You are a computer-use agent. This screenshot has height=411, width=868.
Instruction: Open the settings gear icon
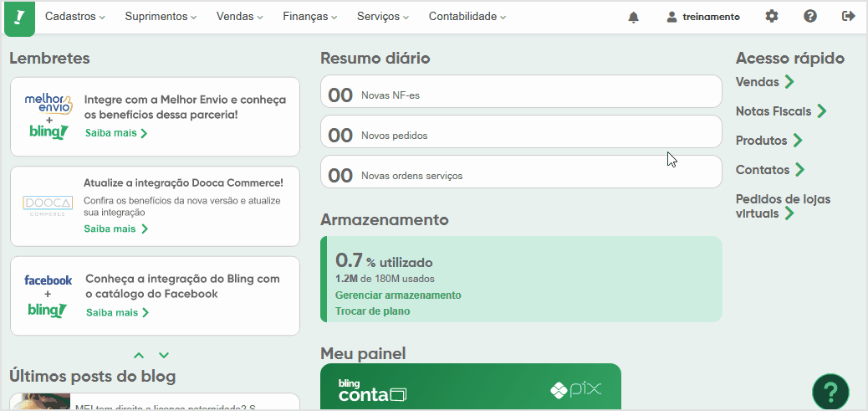771,17
